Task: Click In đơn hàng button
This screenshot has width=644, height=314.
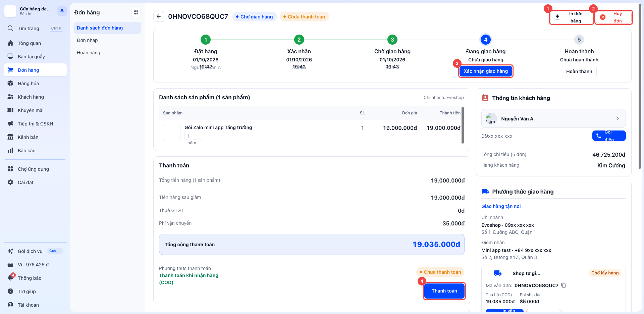Action: pos(571,17)
